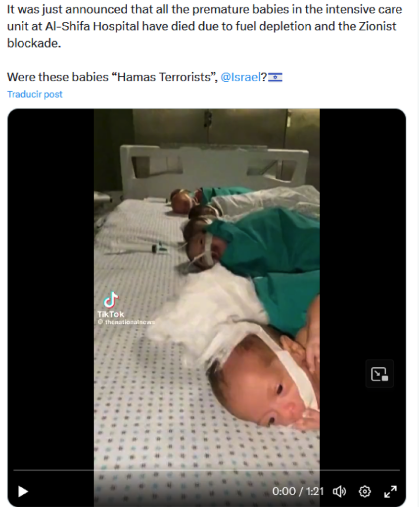This screenshot has height=507, width=420.
Task: Expand the video to fullscreen
Action: coord(390,491)
